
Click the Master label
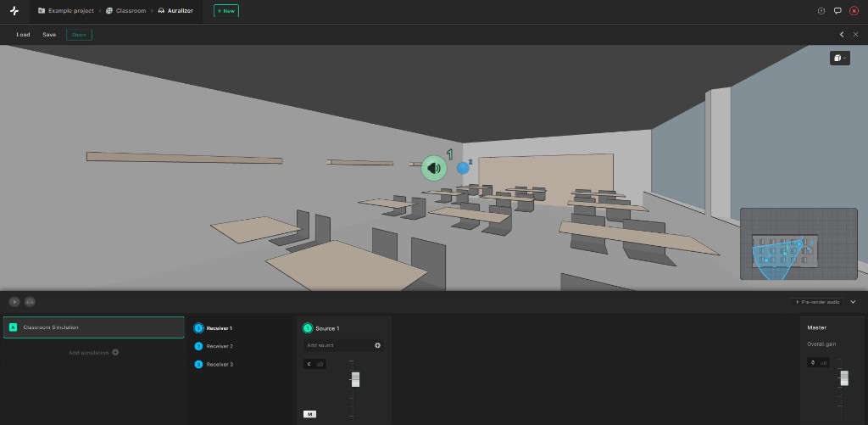816,327
